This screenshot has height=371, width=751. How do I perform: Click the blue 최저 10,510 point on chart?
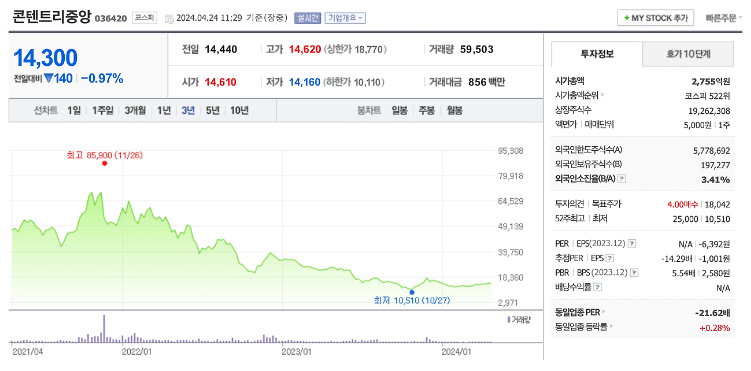tap(412, 292)
